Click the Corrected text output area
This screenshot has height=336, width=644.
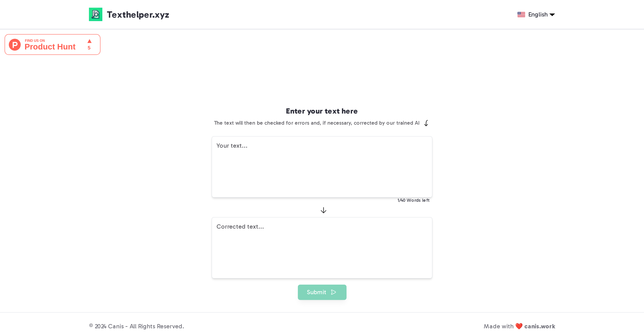322,248
